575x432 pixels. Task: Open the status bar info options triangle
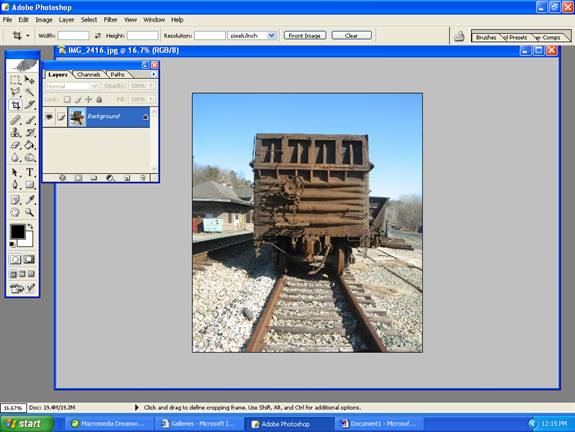click(x=136, y=407)
